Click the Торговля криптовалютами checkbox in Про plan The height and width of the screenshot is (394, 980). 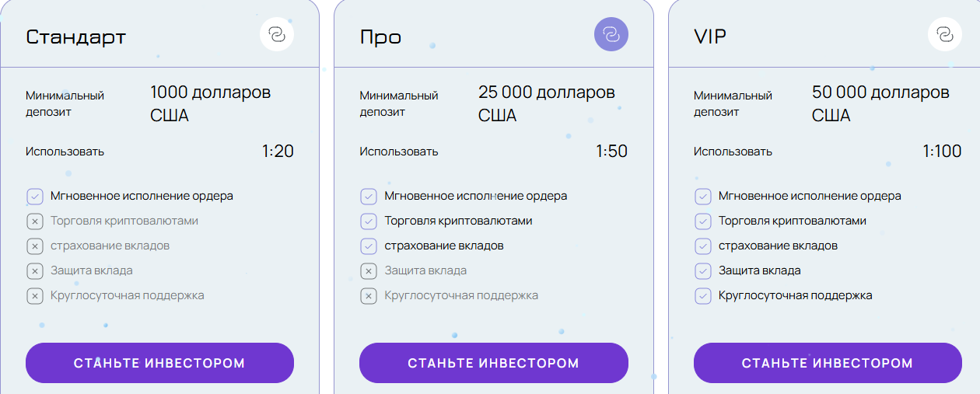click(369, 221)
